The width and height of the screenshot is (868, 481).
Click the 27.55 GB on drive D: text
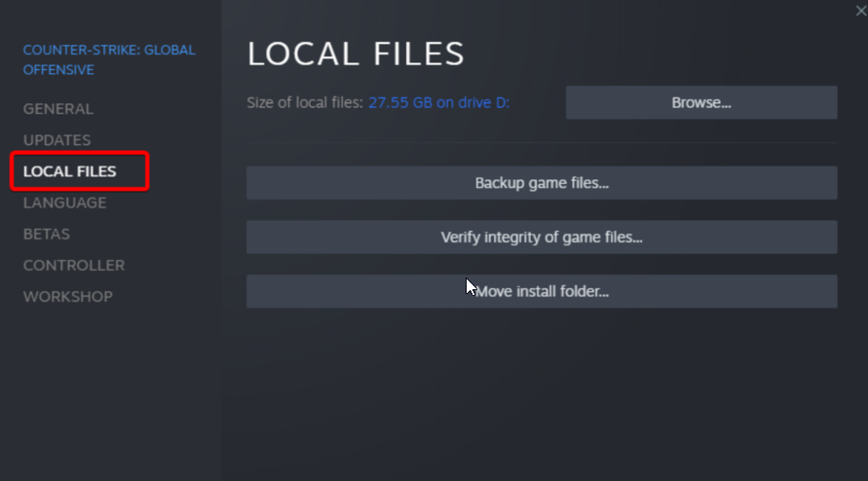(439, 102)
